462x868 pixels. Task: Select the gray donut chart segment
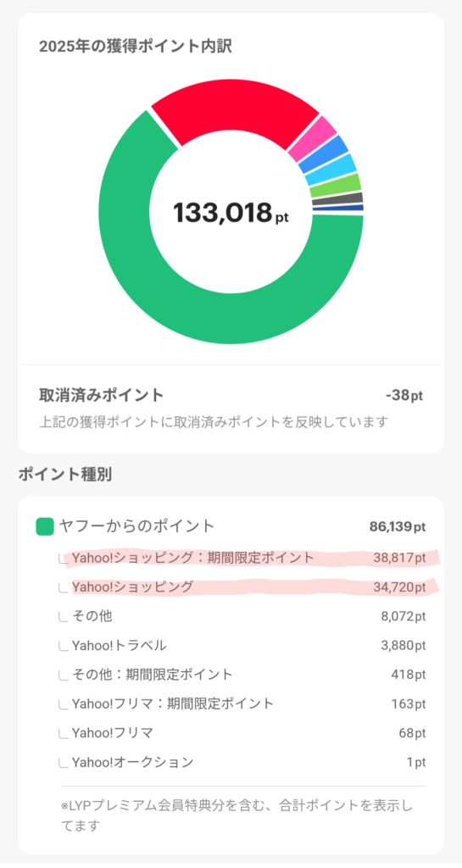point(337,199)
